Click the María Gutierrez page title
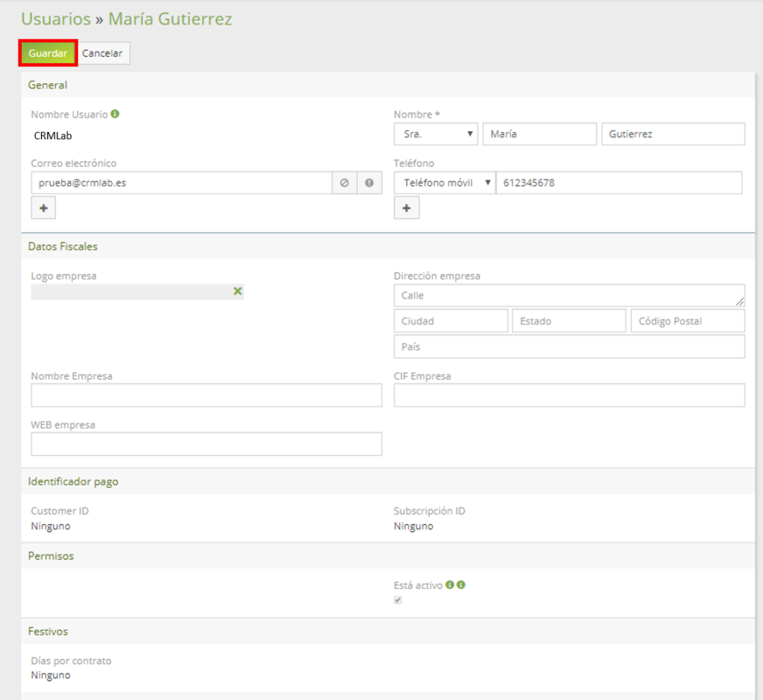Viewport: 763px width, 700px height. click(x=171, y=19)
